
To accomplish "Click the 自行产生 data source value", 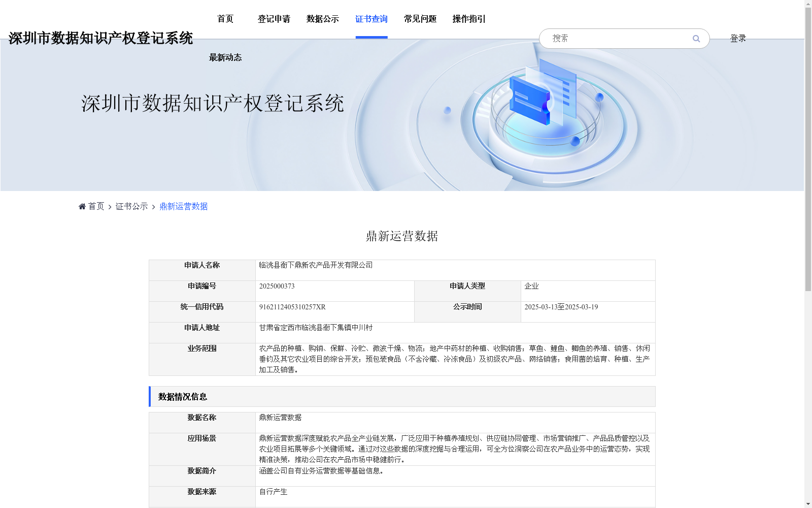I will 273,492.
